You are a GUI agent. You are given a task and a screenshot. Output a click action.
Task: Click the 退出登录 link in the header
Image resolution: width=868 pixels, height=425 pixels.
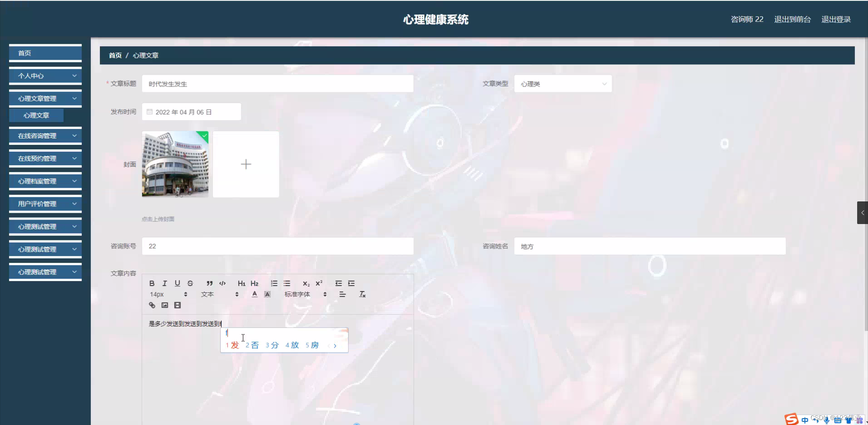point(836,19)
